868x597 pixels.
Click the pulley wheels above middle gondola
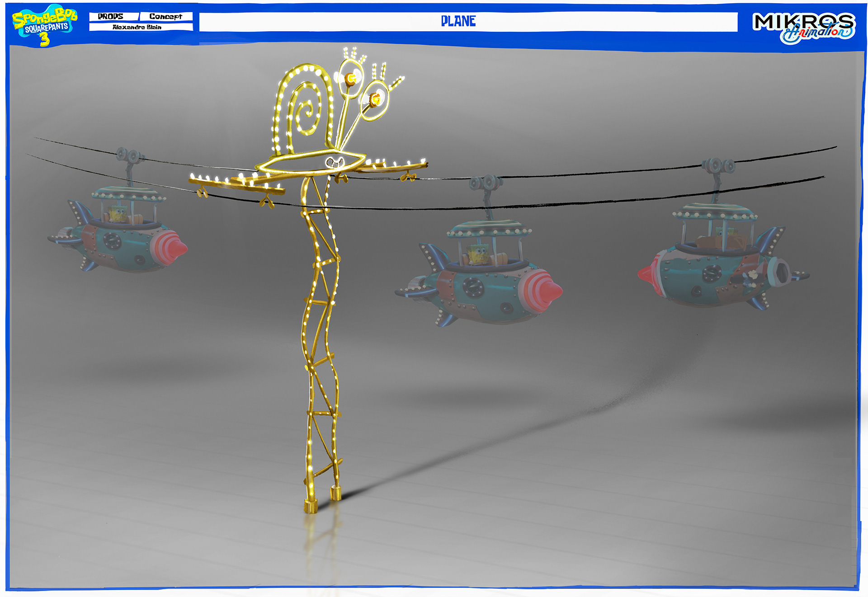(486, 183)
